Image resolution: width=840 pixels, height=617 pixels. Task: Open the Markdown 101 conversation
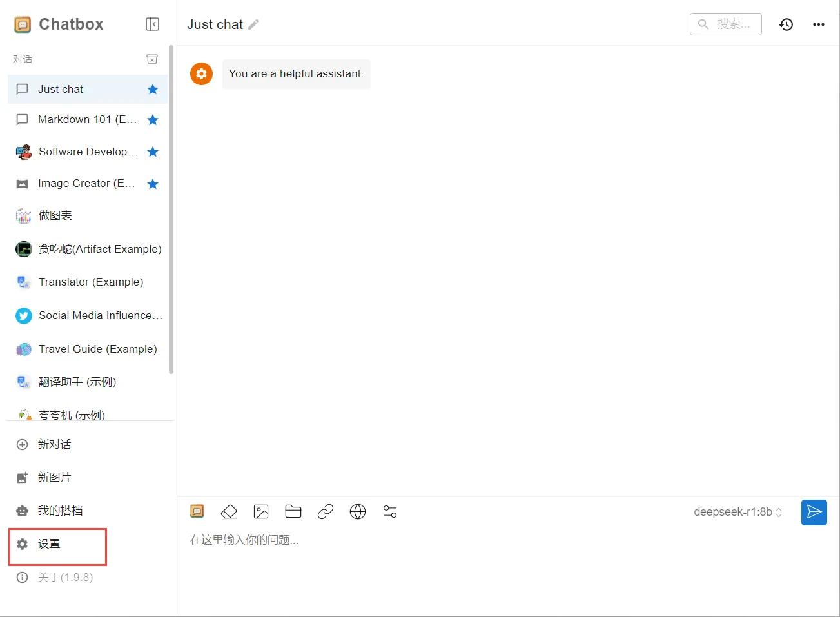pyautogui.click(x=88, y=120)
